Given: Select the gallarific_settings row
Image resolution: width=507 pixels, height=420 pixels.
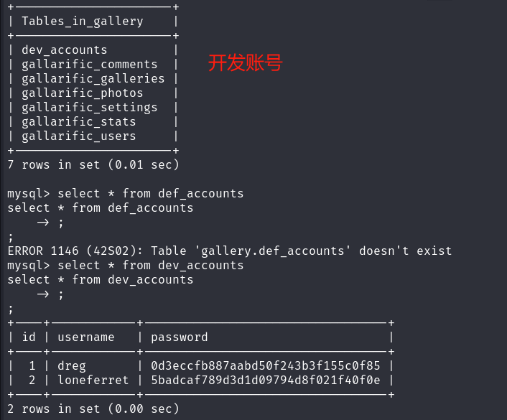Looking at the screenshot, I should pos(90,108).
